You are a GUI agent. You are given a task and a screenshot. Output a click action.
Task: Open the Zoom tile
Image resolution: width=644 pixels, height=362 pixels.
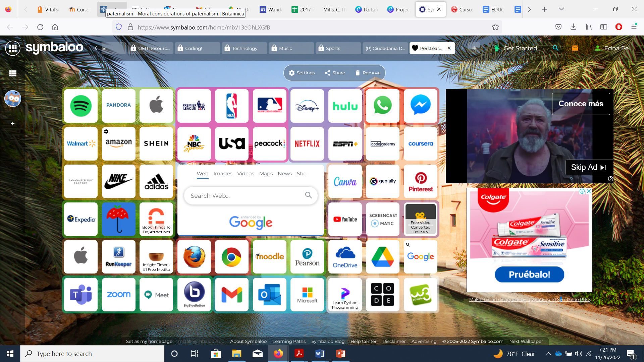click(119, 295)
